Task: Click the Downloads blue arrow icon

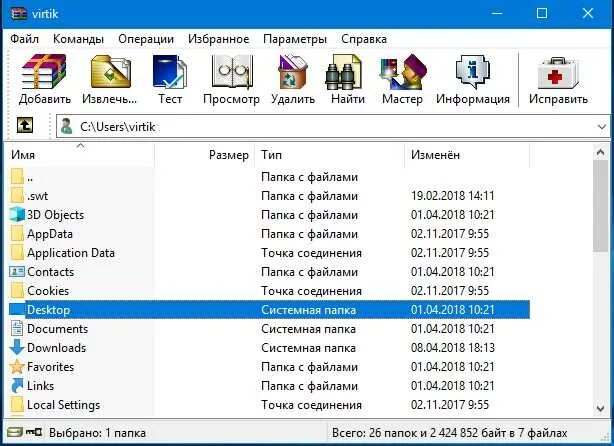Action: click(x=17, y=347)
